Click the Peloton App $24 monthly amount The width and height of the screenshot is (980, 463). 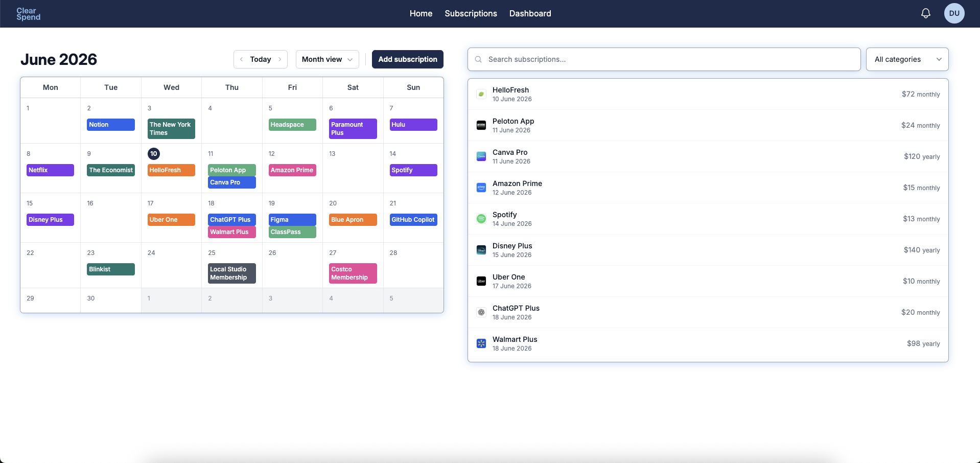(920, 125)
